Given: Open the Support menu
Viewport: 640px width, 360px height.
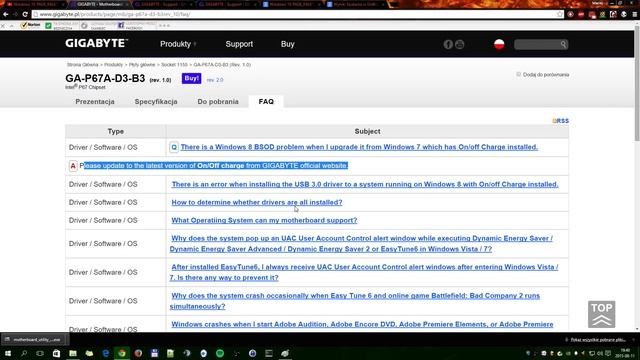Looking at the screenshot, I should (x=239, y=44).
